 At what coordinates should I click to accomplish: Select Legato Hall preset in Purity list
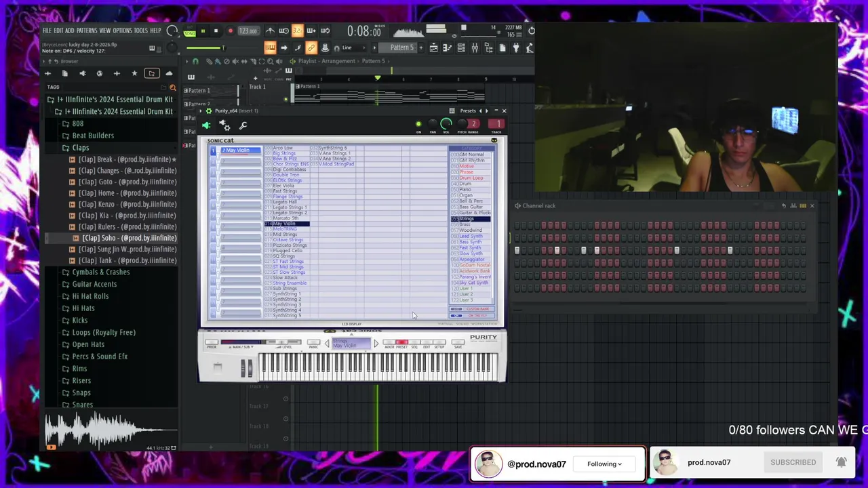tap(284, 202)
